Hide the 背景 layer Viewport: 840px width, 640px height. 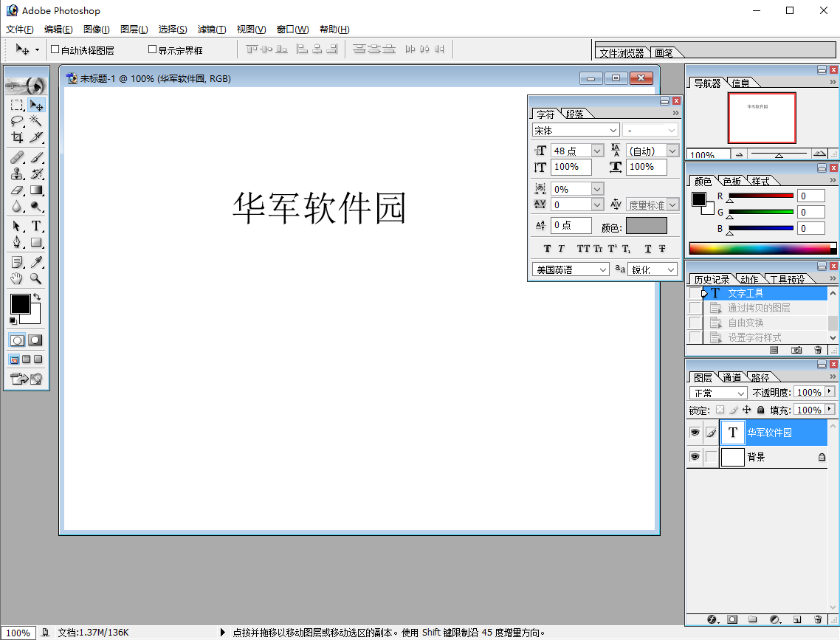(x=695, y=457)
